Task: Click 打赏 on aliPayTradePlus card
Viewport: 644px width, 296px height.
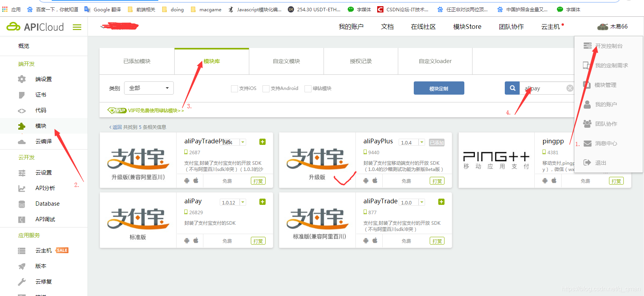Action: [x=258, y=181]
